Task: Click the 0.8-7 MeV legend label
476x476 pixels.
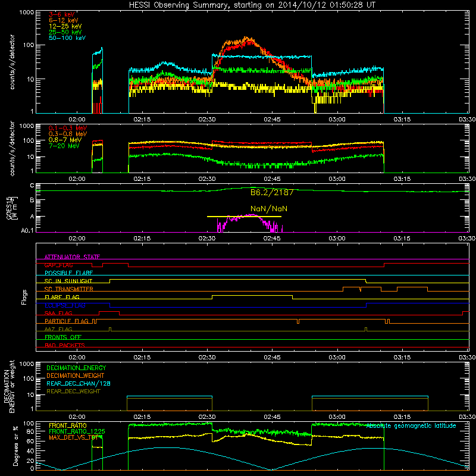Action: tap(65, 140)
